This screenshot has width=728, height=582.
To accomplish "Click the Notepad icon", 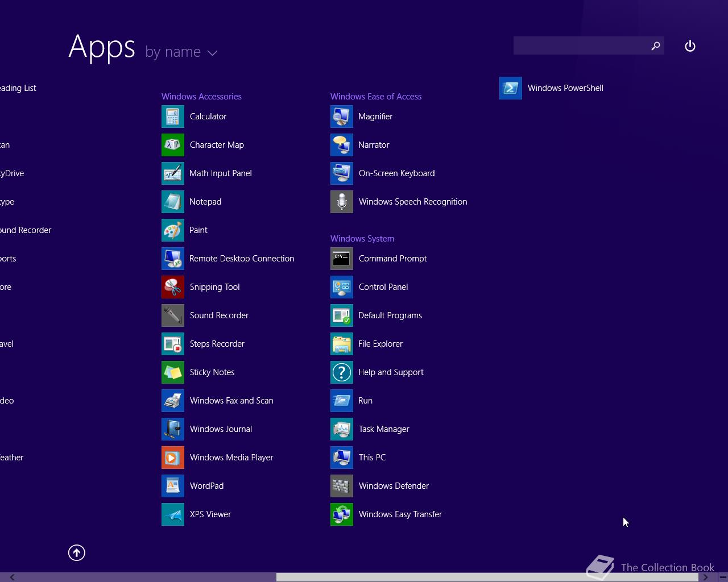I will 173,202.
